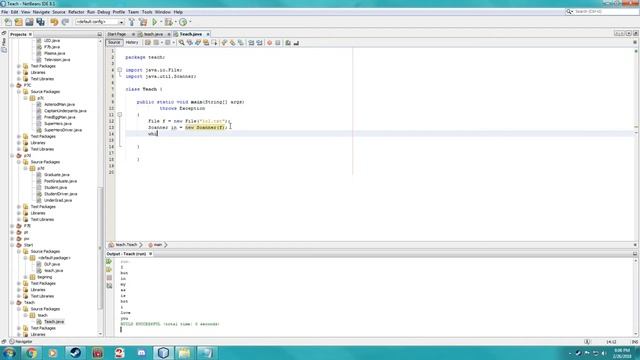
Task: Click the Save All toolbar icon
Action: click(40, 22)
